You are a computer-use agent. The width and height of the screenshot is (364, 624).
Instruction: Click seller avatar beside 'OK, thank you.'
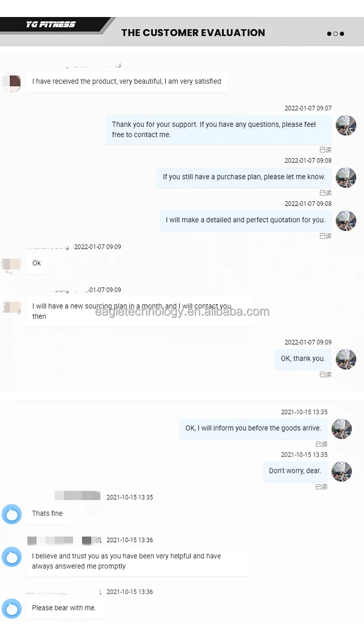coord(346,359)
